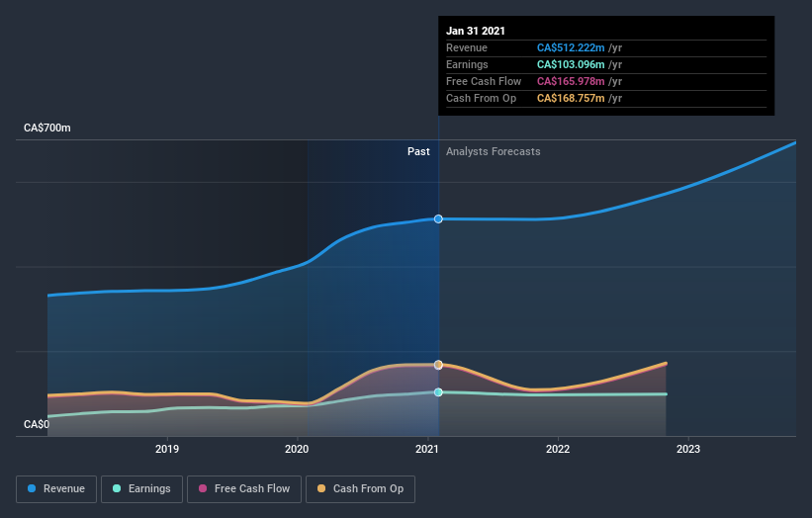Toggle the Earnings legend button
Screen dimensions: 812x518
click(141, 489)
